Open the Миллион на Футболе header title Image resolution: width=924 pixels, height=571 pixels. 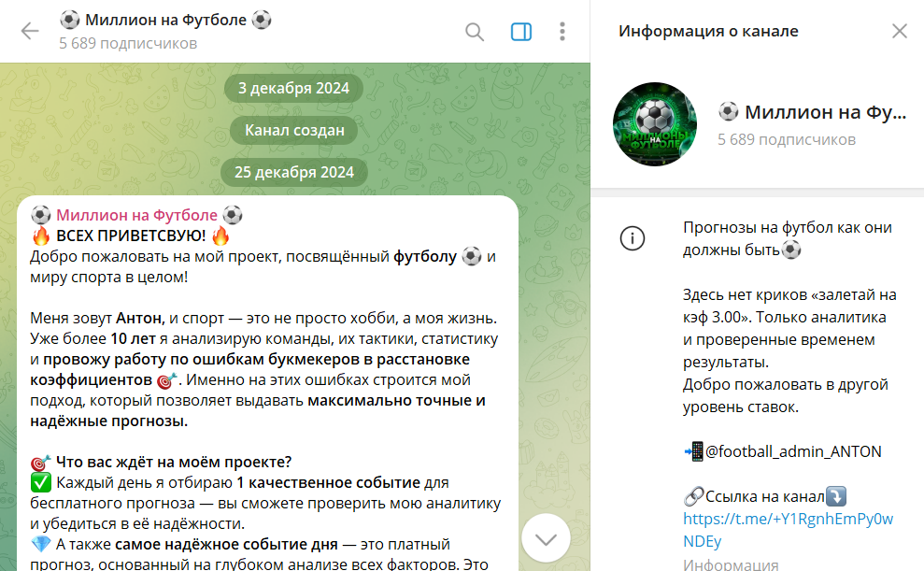[165, 20]
